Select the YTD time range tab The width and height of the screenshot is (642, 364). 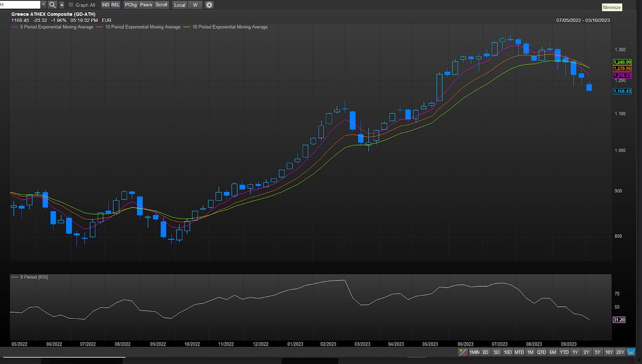pyautogui.click(x=564, y=352)
